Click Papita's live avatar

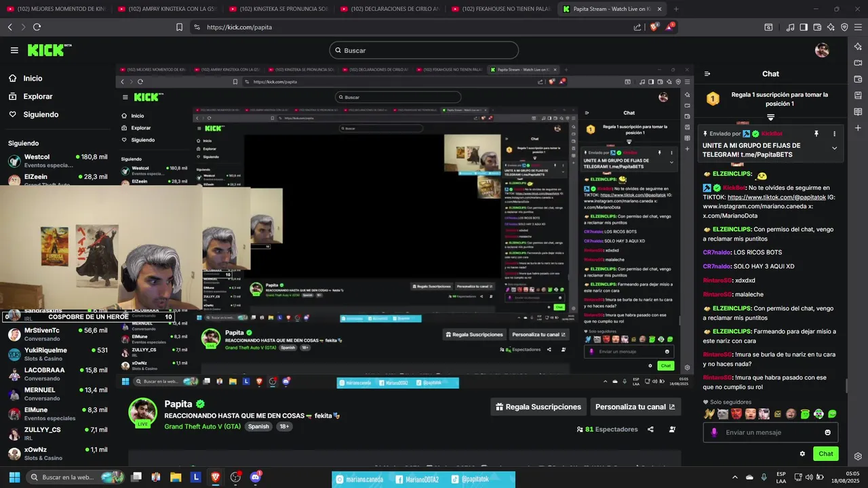point(143,412)
